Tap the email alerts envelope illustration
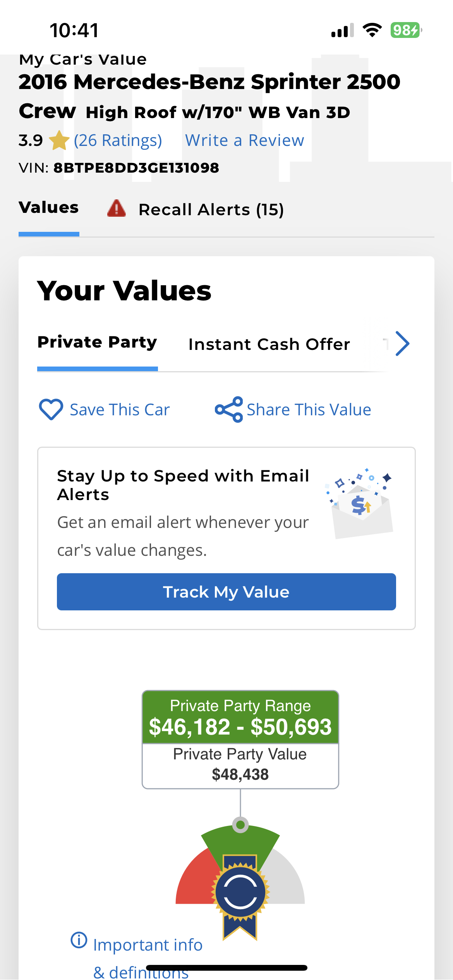 [x=360, y=503]
